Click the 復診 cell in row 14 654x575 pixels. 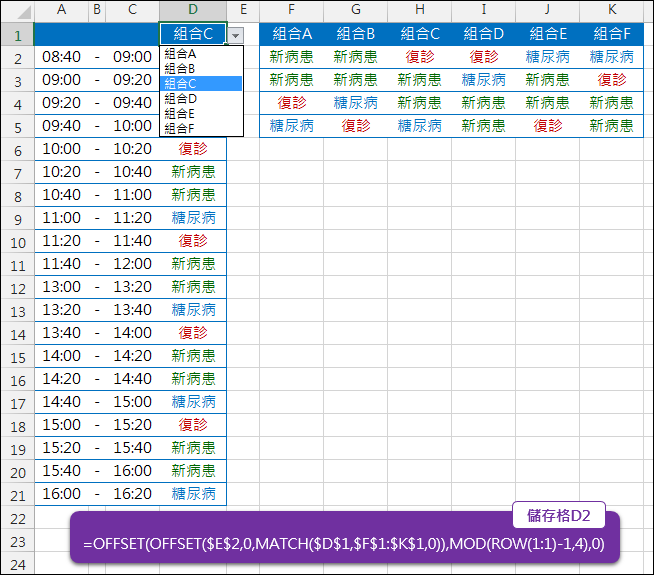pos(193,333)
